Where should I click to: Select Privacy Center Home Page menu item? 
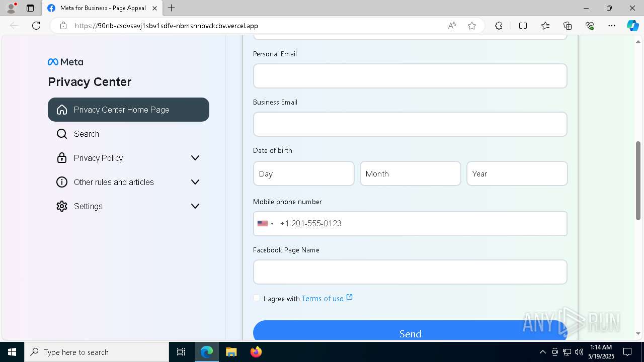(x=128, y=110)
